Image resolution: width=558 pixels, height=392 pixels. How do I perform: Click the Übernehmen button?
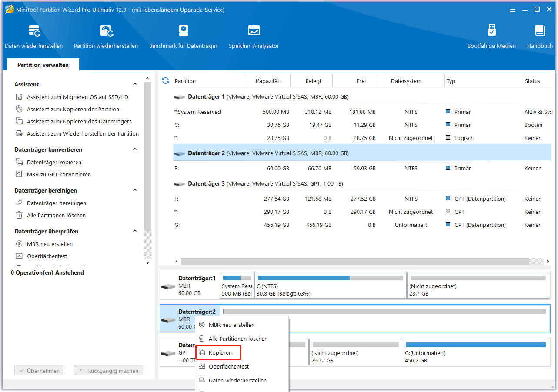pos(39,371)
